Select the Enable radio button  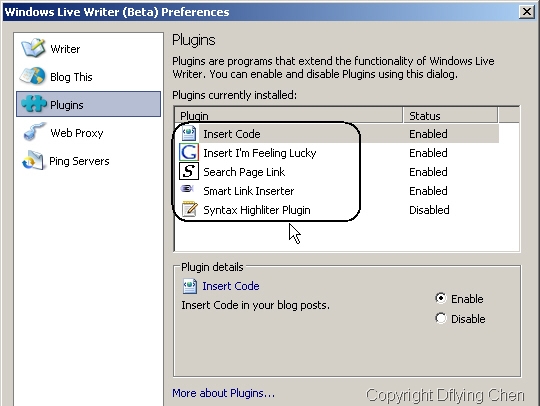tap(441, 298)
